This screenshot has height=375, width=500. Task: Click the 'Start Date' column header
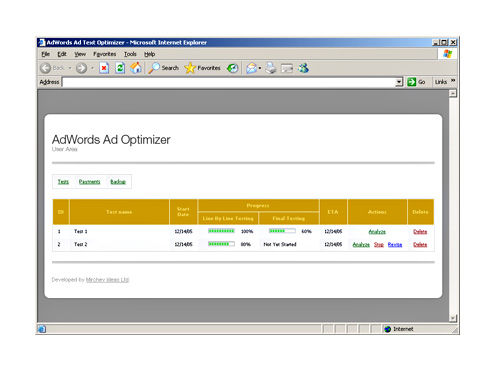(x=183, y=212)
